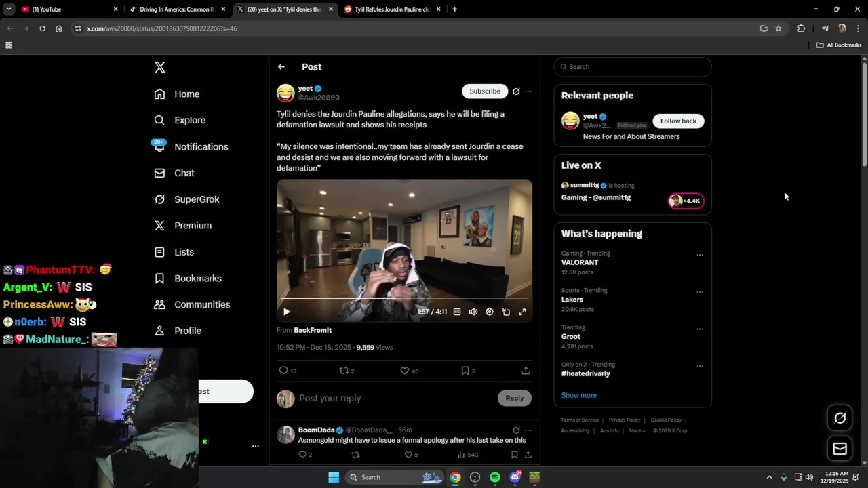Open the BackFromIt source link
Viewport: 868px width, 488px height.
[313, 330]
